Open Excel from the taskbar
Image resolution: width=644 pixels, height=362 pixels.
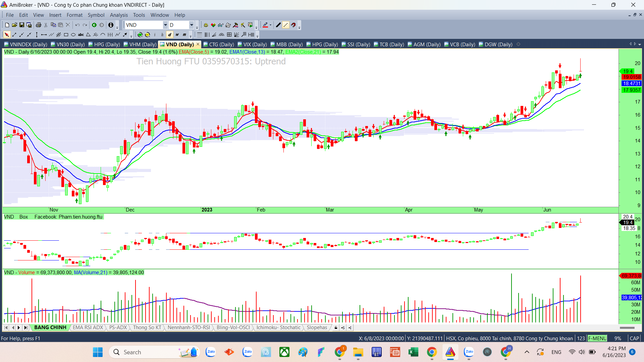413,352
